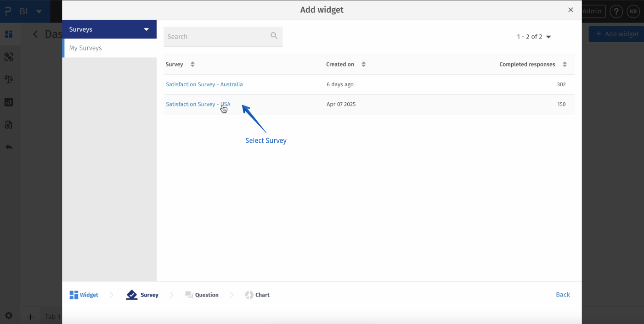
Task: Sort by Created on column
Action: [363, 64]
